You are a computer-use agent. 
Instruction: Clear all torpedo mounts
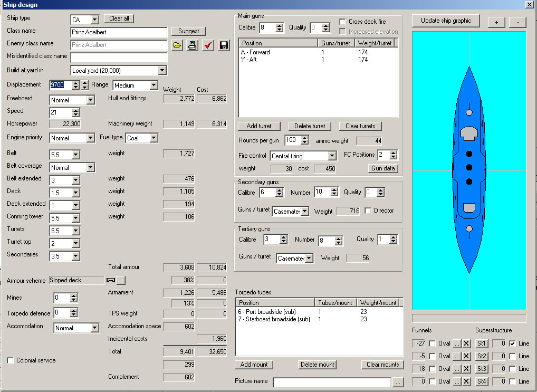pyautogui.click(x=382, y=365)
